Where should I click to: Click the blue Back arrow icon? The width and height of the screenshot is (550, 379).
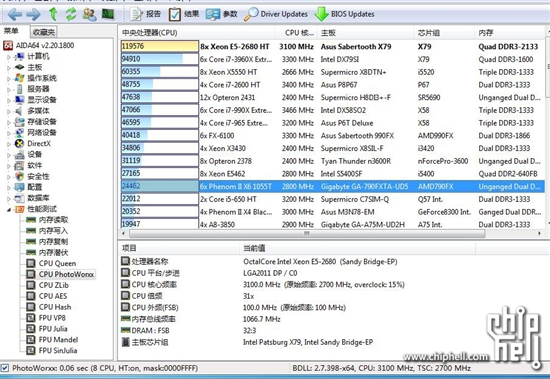tap(15, 14)
